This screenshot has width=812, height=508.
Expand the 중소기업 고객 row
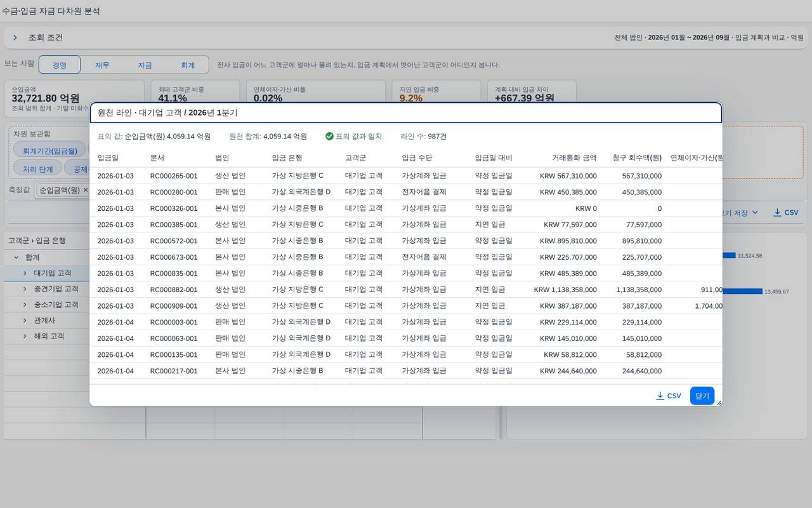25,305
